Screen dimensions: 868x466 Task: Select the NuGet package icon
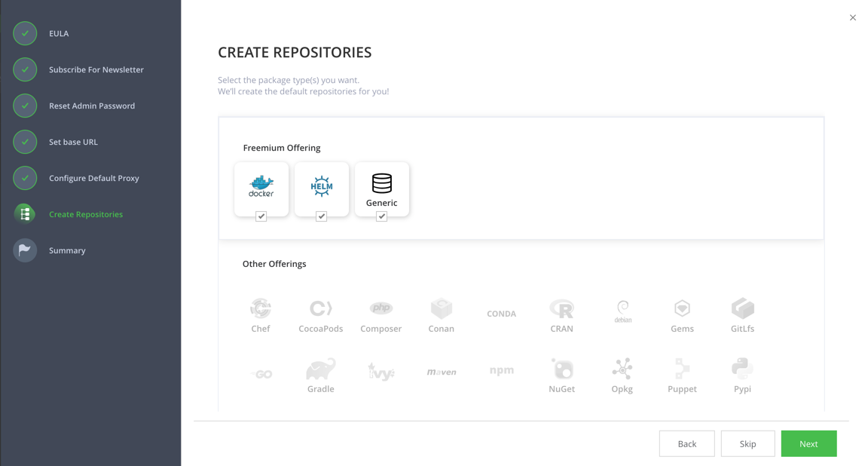point(561,369)
